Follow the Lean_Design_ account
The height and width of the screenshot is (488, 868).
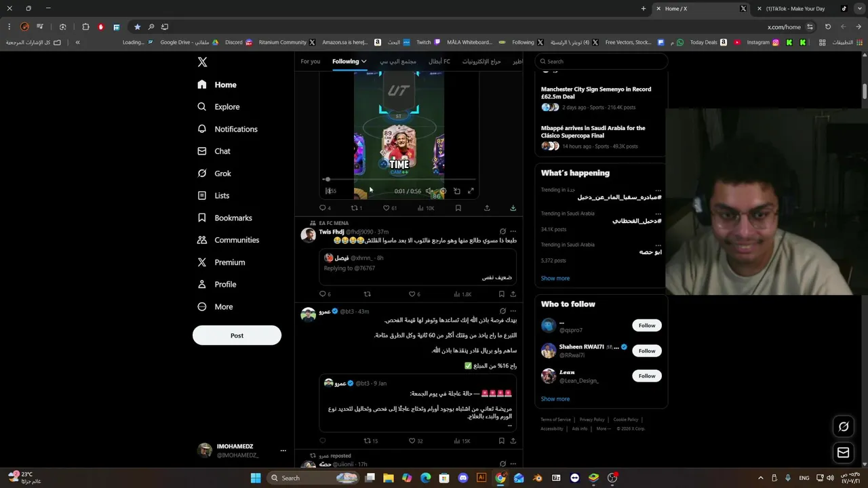click(647, 375)
